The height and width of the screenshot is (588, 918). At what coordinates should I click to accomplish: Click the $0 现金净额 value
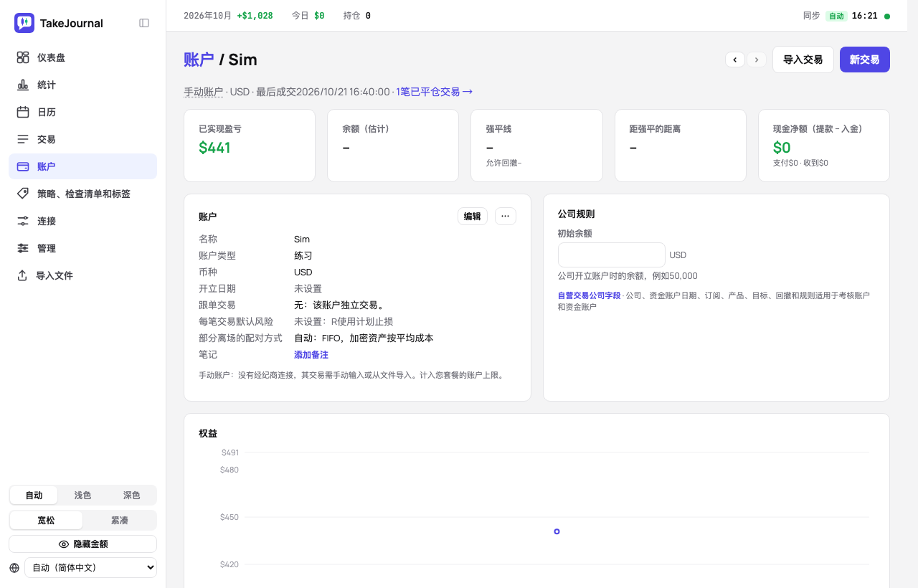pyautogui.click(x=782, y=148)
